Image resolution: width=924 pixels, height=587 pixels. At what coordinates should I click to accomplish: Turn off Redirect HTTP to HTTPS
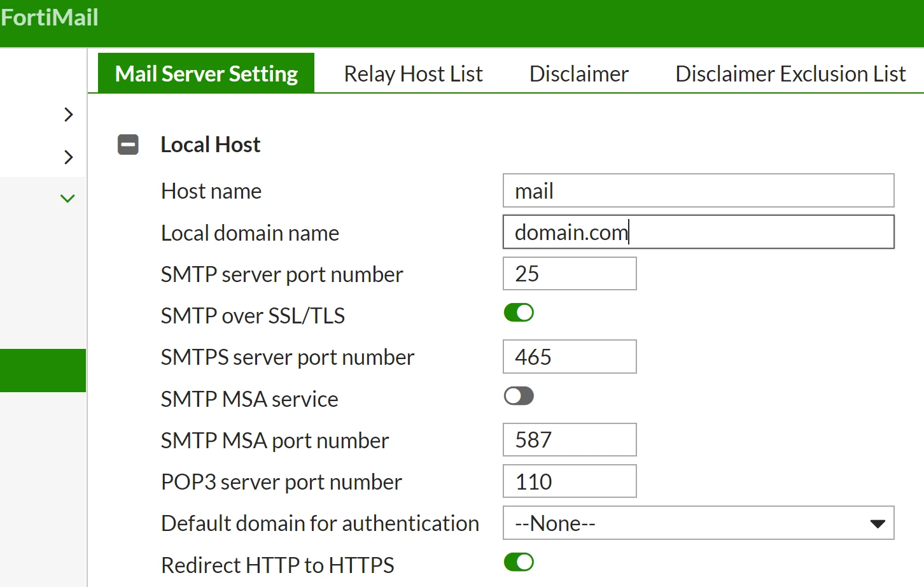(x=519, y=562)
